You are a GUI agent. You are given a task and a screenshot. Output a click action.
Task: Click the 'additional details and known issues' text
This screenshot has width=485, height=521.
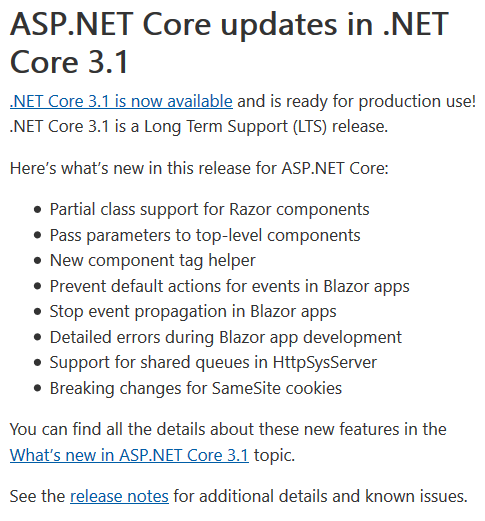tap(333, 496)
